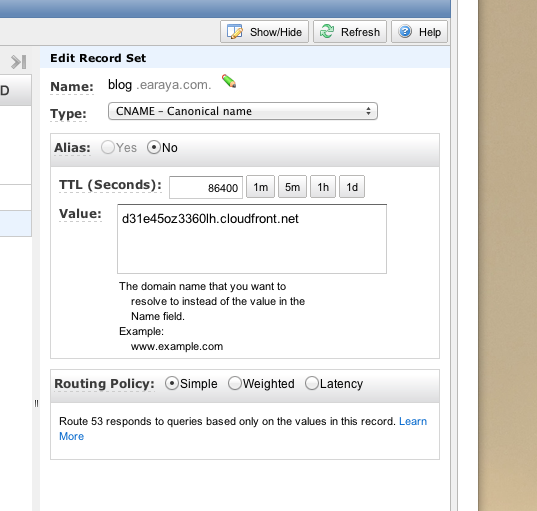537x511 pixels.
Task: Click the blog name text
Action: (120, 85)
